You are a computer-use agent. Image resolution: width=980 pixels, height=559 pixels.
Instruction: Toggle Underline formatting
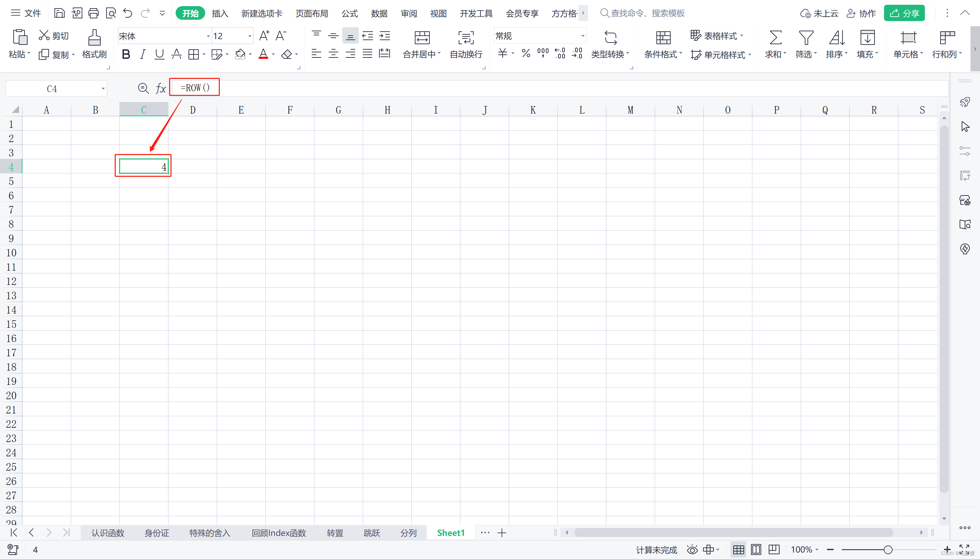coord(159,54)
